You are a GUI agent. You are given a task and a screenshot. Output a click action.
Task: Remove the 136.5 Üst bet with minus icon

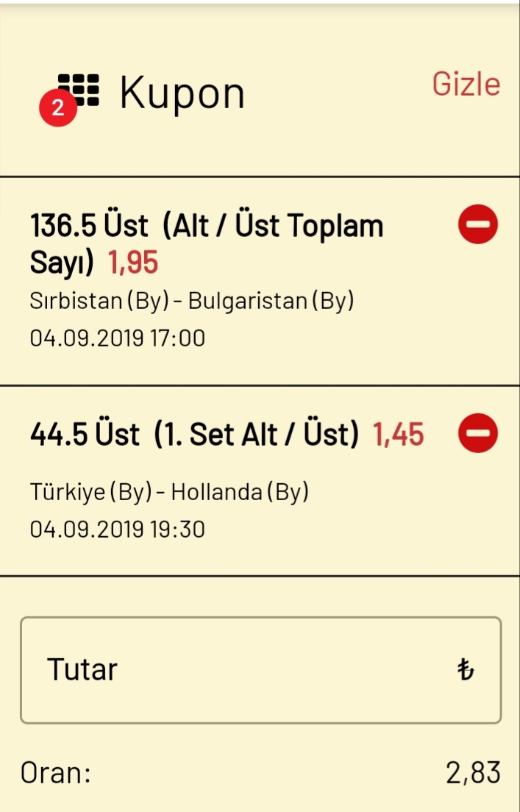pos(477,224)
